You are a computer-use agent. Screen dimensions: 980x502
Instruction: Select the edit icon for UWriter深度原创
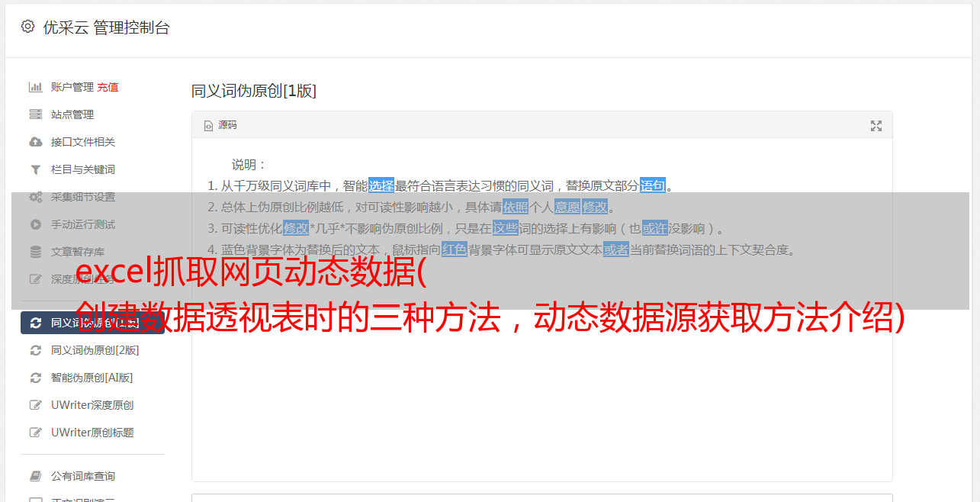coord(35,405)
